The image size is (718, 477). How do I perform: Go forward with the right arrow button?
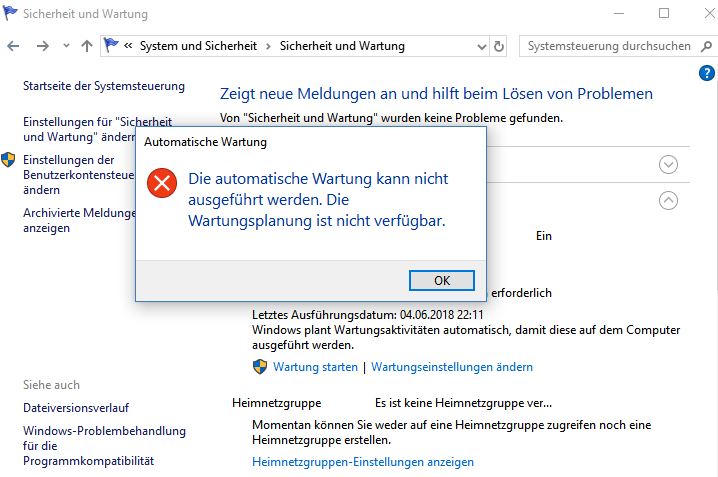[x=43, y=46]
